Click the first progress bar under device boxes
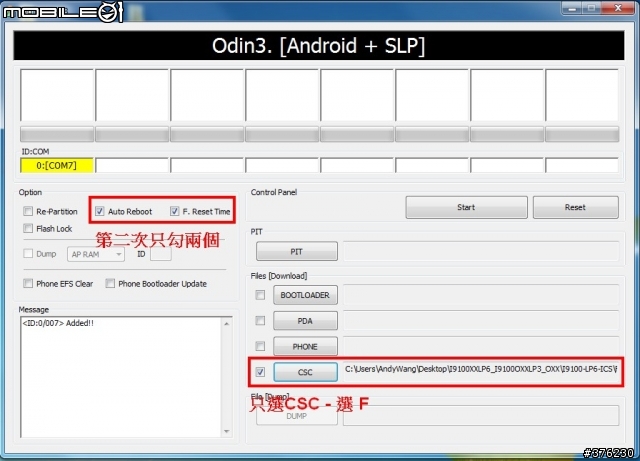The width and height of the screenshot is (640, 461). point(57,134)
